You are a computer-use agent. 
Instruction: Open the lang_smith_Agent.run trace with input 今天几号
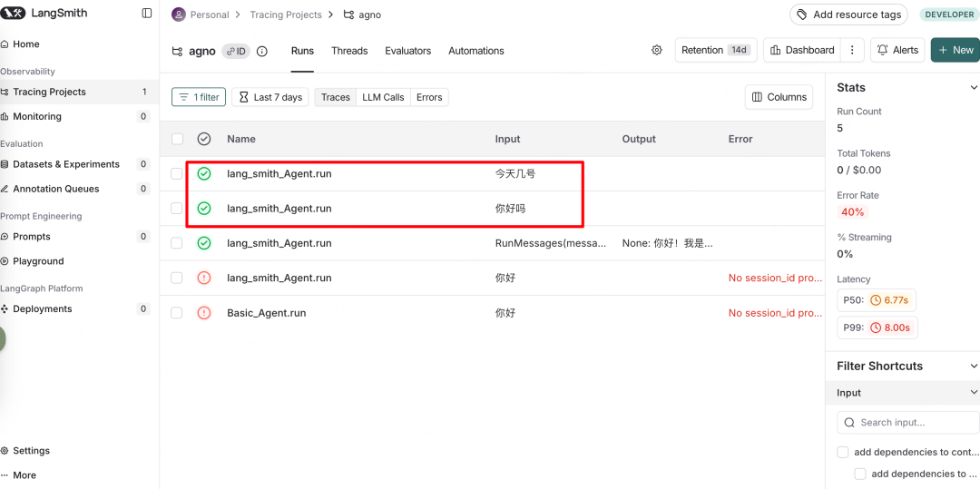[x=279, y=173]
